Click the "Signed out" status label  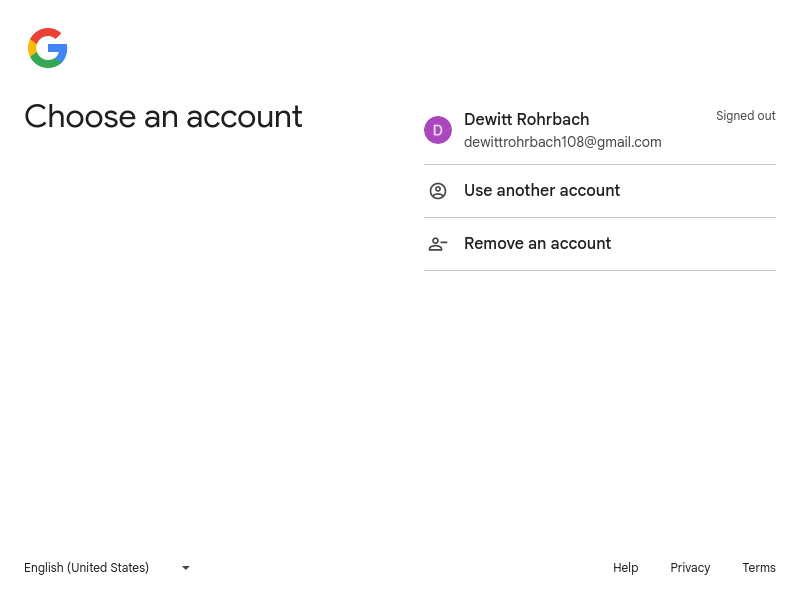[x=745, y=116]
